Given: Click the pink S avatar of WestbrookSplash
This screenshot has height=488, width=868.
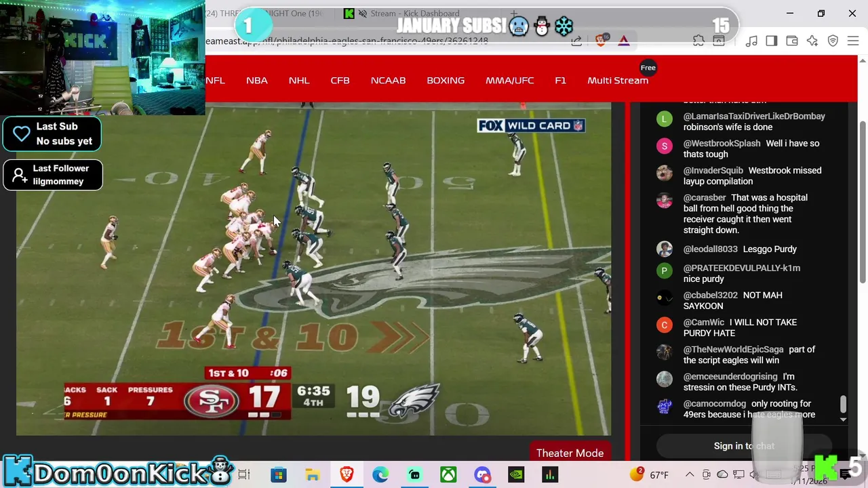Looking at the screenshot, I should click(665, 146).
